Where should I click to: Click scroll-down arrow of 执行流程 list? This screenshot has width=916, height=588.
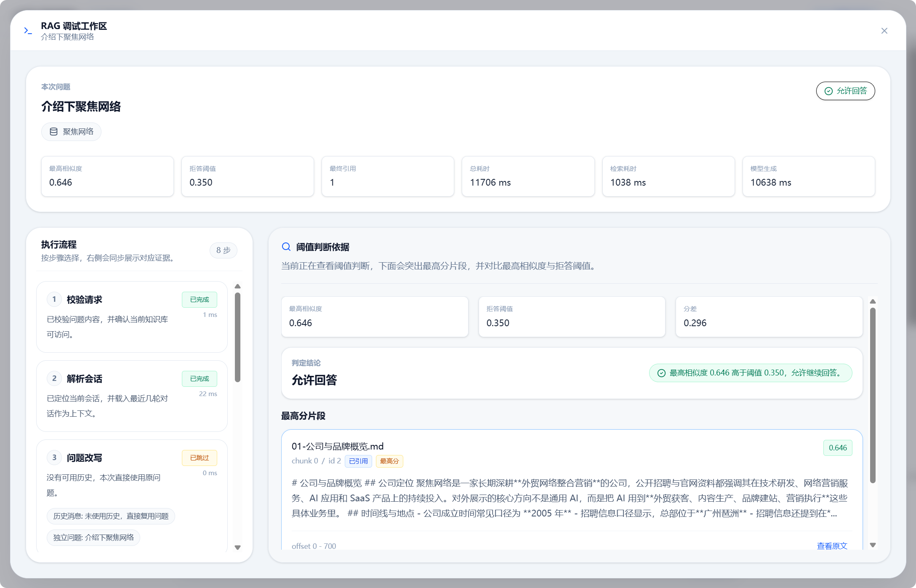point(237,548)
